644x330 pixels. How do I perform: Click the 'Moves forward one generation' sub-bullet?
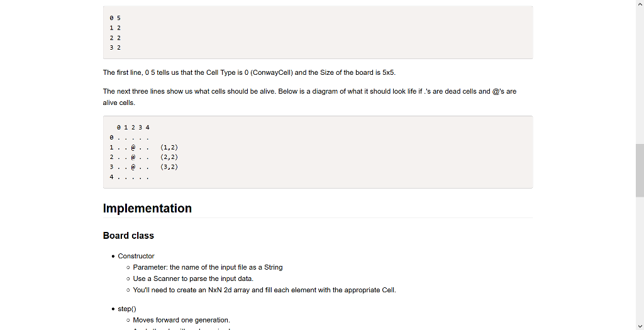182,320
